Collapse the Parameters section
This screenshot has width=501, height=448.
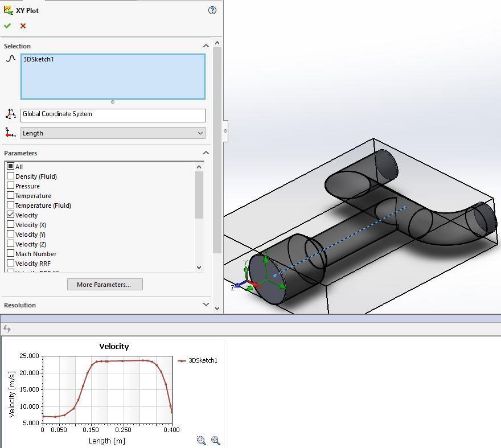[x=206, y=153]
